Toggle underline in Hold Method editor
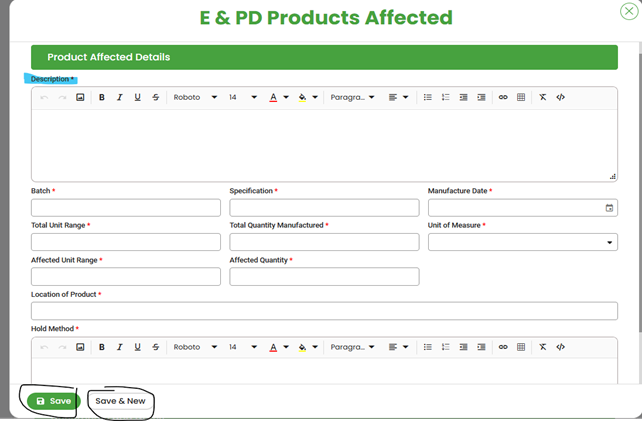 coord(138,347)
